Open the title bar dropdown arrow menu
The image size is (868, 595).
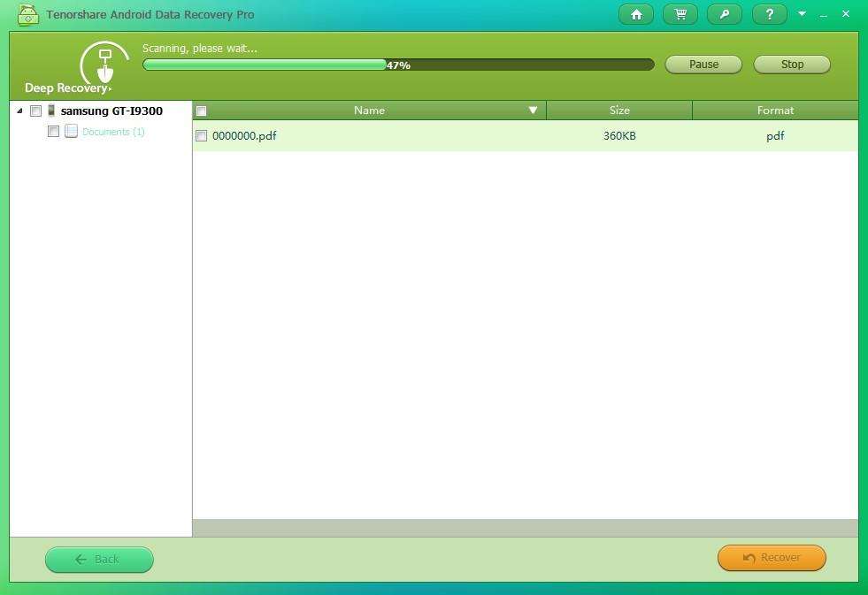coord(802,14)
